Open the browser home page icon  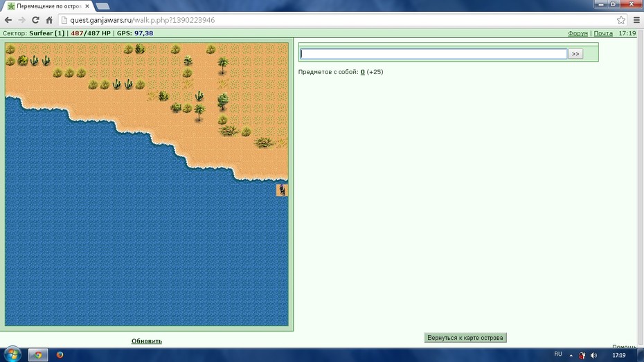49,20
